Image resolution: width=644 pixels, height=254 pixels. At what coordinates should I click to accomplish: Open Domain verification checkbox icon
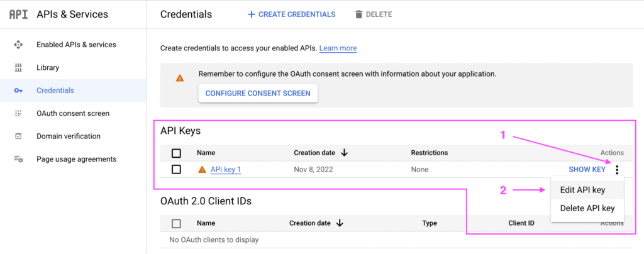click(18, 136)
